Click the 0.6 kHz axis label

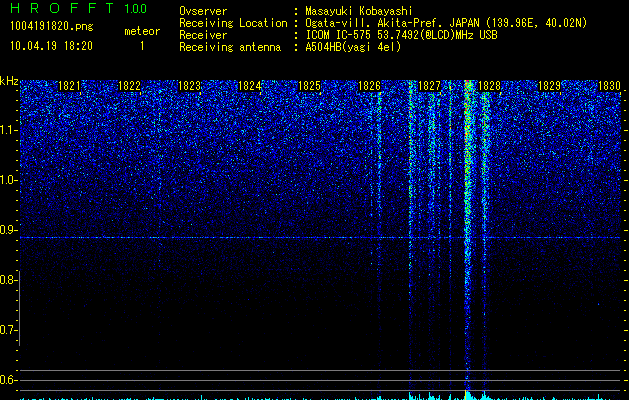pos(7,380)
